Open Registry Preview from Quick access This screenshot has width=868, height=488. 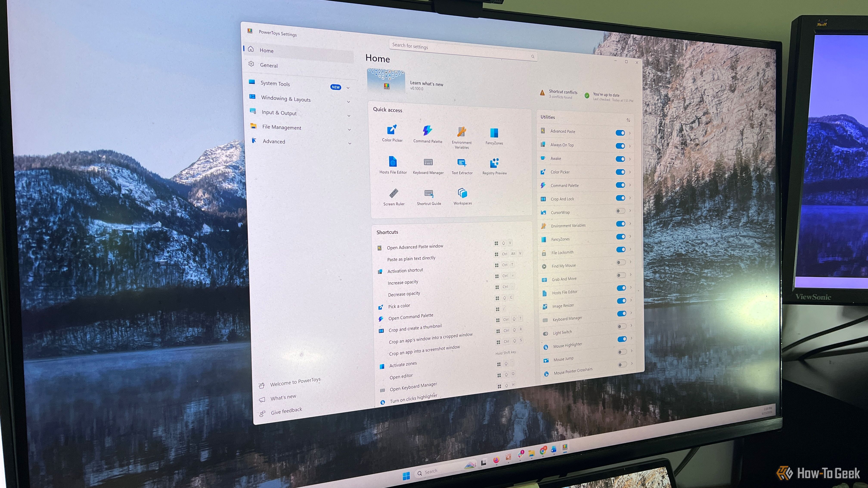click(494, 167)
